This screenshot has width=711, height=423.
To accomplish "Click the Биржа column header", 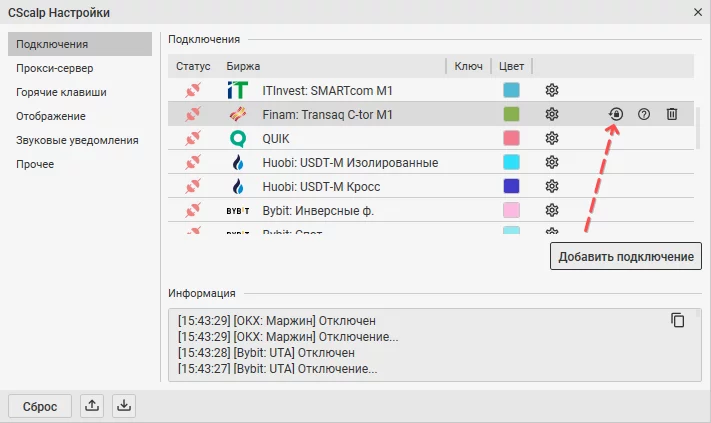I will coord(243,66).
